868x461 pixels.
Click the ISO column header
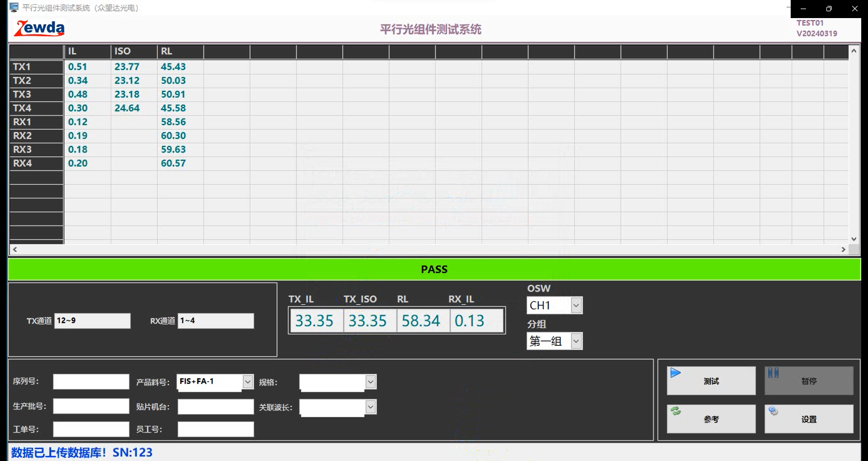(x=134, y=52)
